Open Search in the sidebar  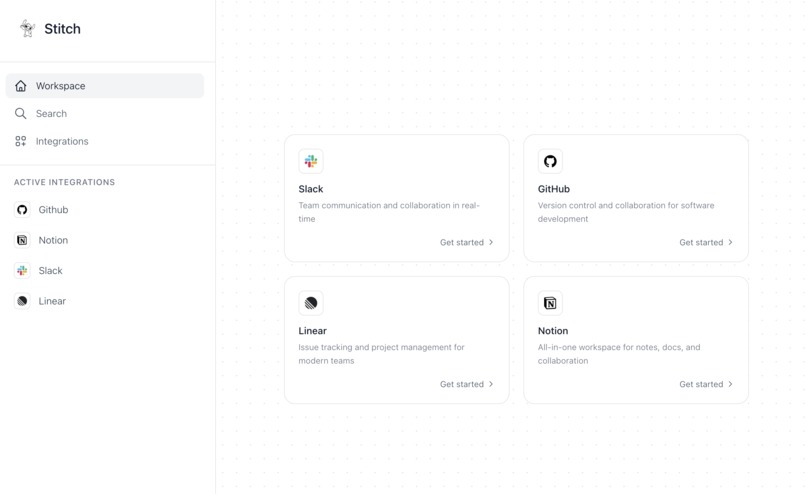(x=105, y=114)
